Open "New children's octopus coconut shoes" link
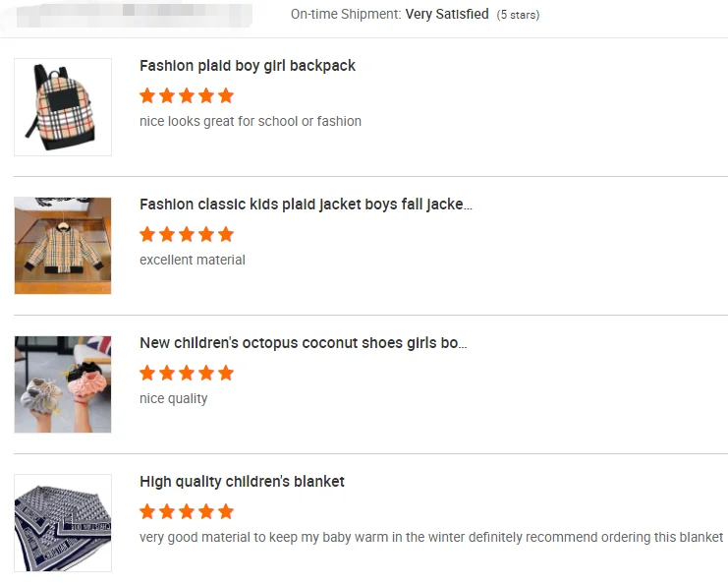The width and height of the screenshot is (728, 587). [x=303, y=343]
